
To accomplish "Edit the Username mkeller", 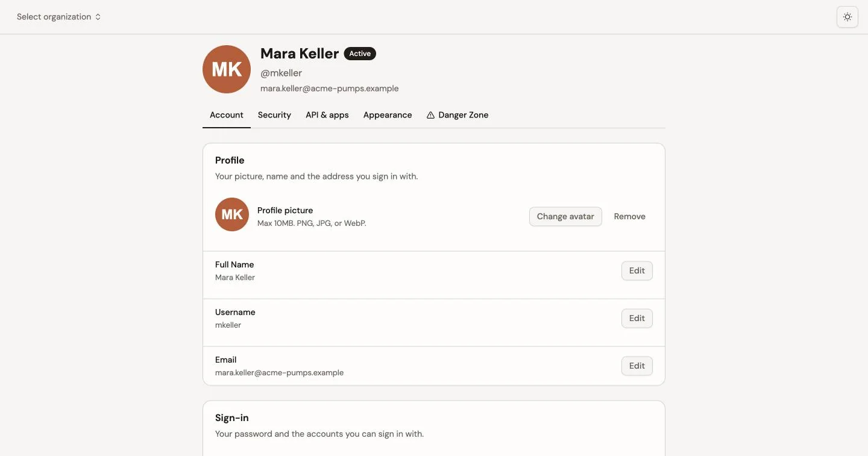I will (637, 318).
